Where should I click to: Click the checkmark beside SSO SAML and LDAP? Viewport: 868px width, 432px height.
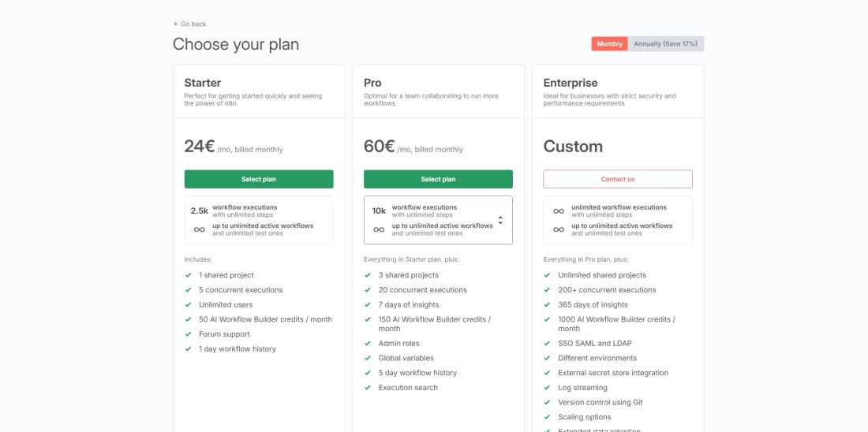tap(548, 344)
